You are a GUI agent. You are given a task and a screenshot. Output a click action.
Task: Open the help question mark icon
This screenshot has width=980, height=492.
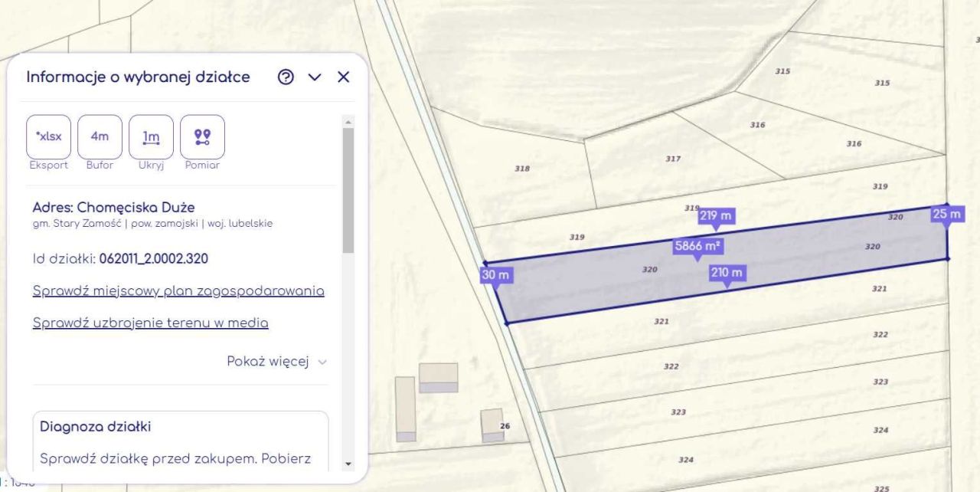point(286,77)
